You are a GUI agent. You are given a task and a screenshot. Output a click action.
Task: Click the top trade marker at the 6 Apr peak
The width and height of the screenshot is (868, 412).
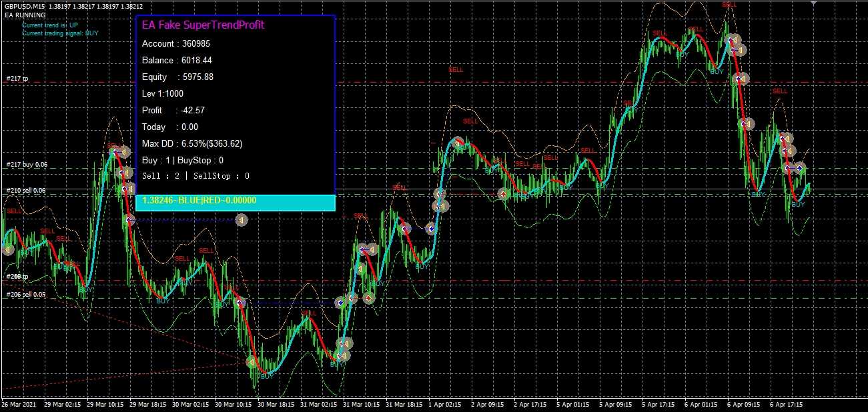pyautogui.click(x=732, y=40)
